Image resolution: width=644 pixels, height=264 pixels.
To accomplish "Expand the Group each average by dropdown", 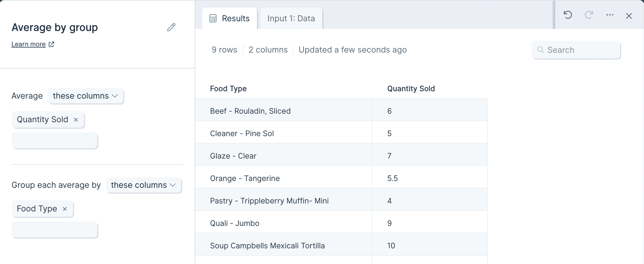I will click(143, 185).
